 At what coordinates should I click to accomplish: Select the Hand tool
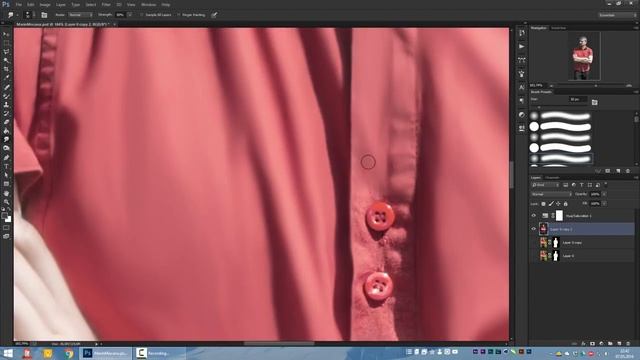tap(6, 193)
